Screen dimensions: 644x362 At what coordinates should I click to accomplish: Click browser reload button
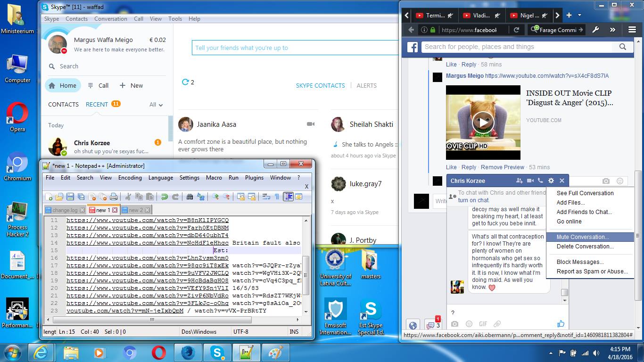point(516,30)
